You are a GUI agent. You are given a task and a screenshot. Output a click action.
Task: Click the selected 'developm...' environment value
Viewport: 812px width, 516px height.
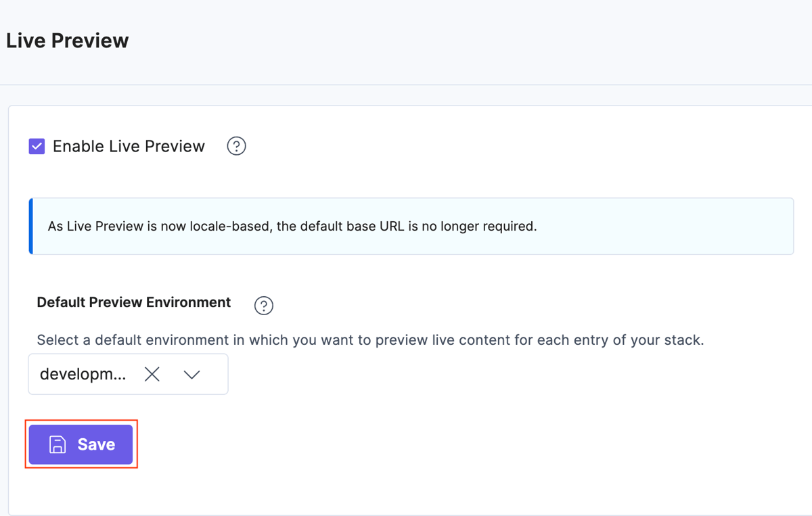(x=83, y=374)
